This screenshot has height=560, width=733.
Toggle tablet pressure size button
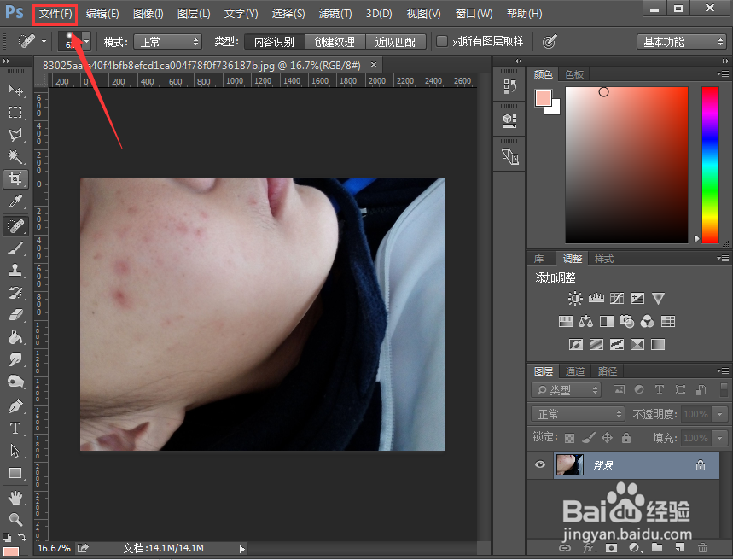550,42
